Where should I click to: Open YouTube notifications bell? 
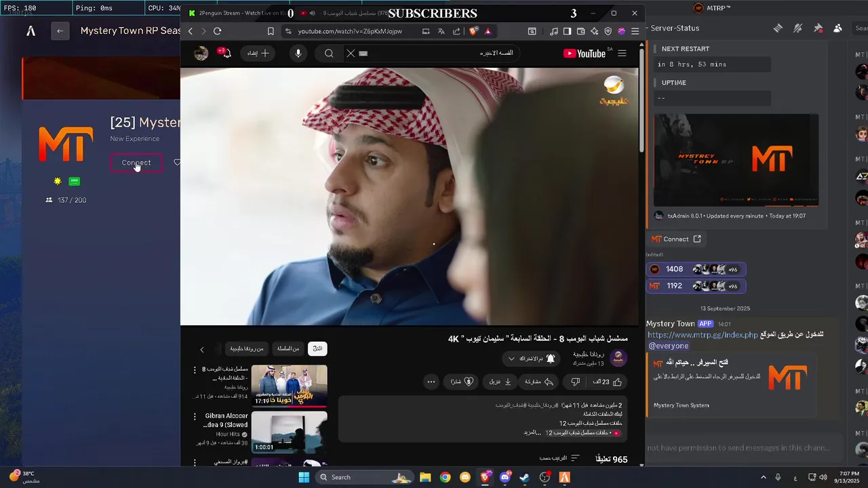click(226, 53)
